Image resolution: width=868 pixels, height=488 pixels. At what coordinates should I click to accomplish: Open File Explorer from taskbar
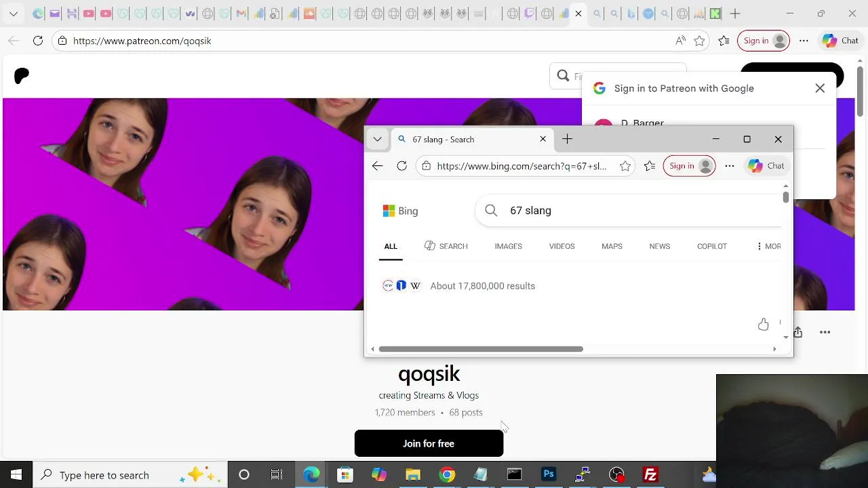click(413, 474)
